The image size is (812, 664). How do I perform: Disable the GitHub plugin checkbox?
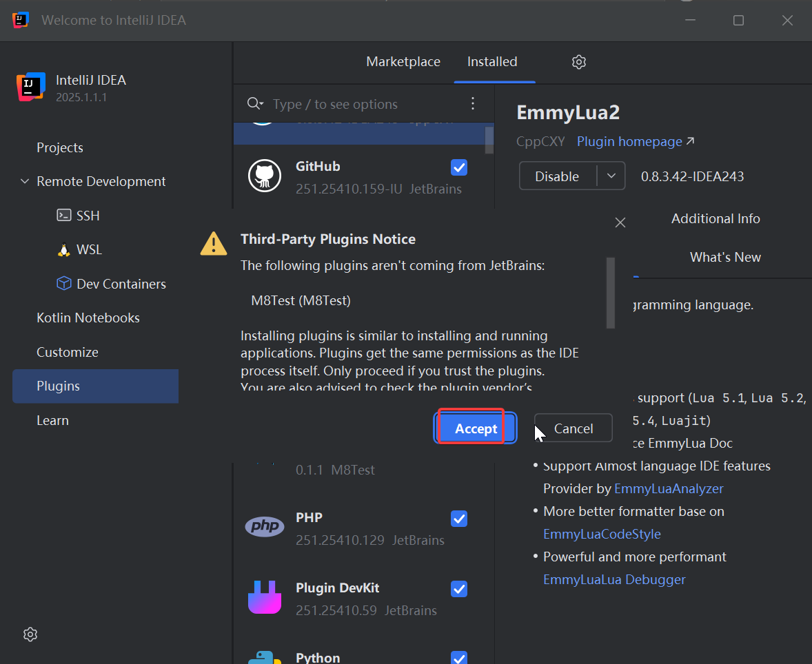[458, 167]
